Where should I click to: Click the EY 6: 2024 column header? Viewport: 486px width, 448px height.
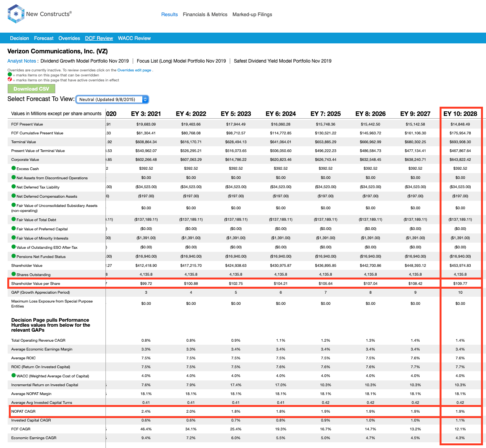[x=281, y=114]
